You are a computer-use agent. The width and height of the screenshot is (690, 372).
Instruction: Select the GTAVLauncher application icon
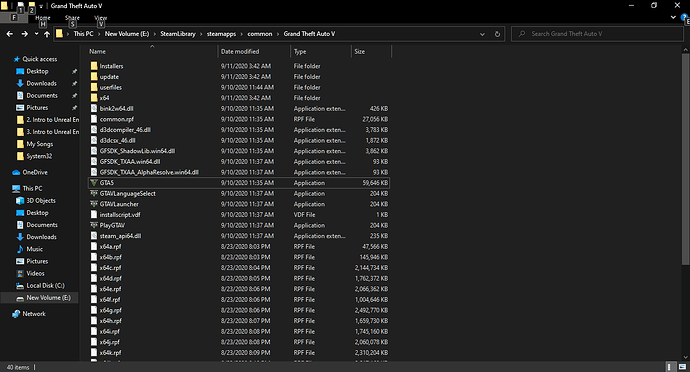(x=94, y=204)
